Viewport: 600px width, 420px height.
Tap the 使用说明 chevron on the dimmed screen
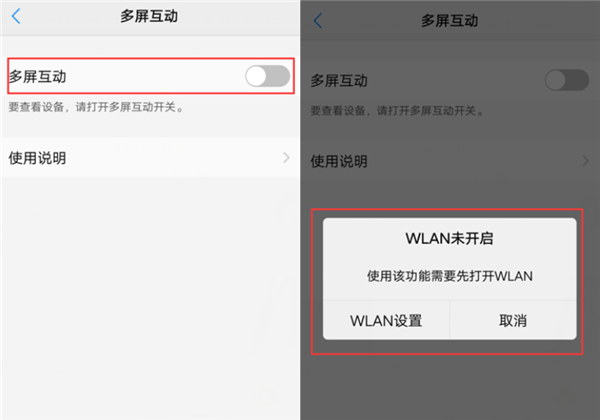(585, 161)
